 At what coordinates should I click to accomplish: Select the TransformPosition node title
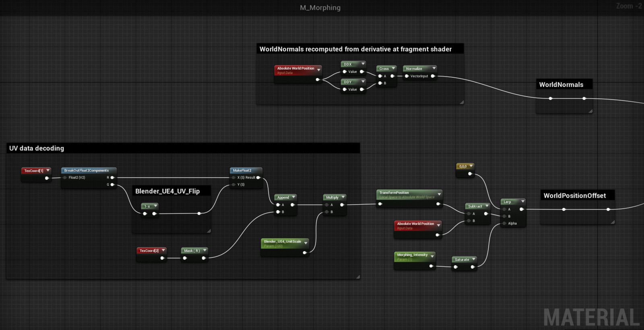click(x=394, y=192)
